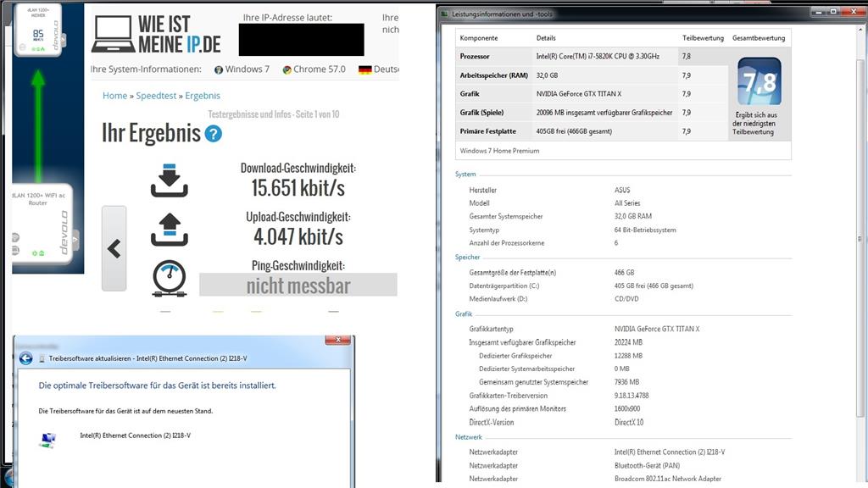The width and height of the screenshot is (868, 488).
Task: Click the ping speedometer icon
Action: pyautogui.click(x=169, y=278)
